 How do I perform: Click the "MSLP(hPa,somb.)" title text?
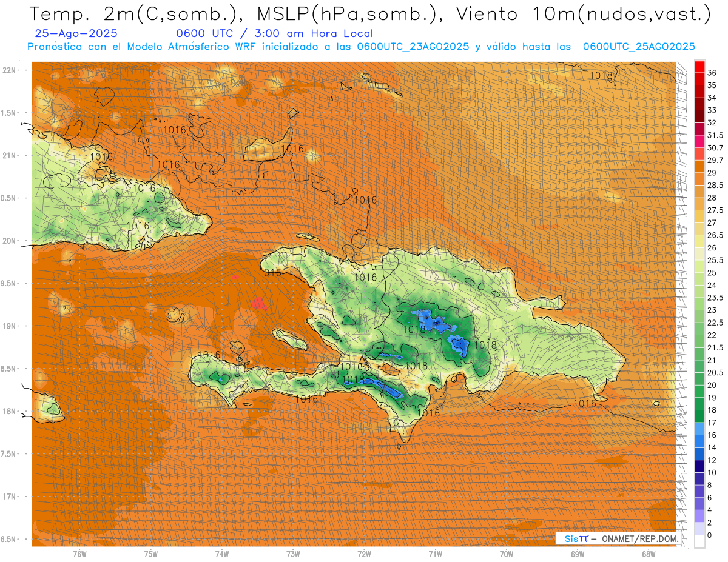pyautogui.click(x=348, y=14)
